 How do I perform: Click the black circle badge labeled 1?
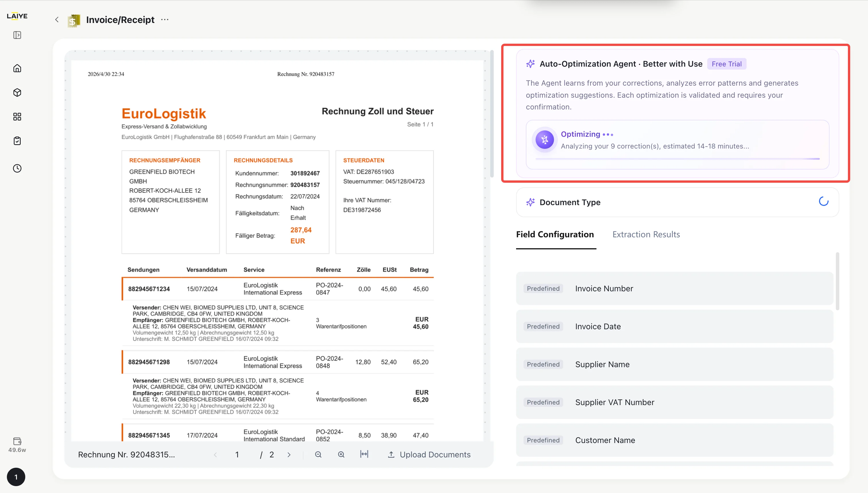pos(16,477)
